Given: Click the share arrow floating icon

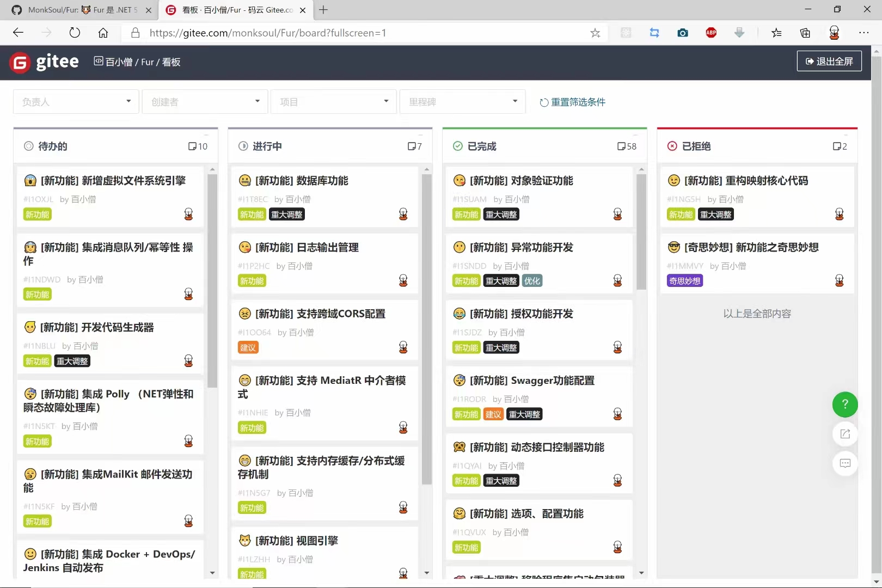Looking at the screenshot, I should click(x=844, y=434).
